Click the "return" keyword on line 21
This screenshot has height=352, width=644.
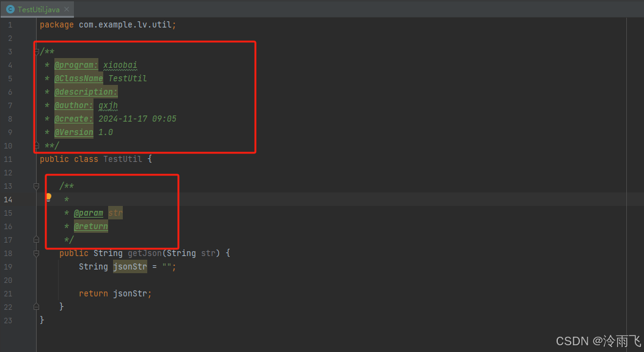(x=93, y=293)
